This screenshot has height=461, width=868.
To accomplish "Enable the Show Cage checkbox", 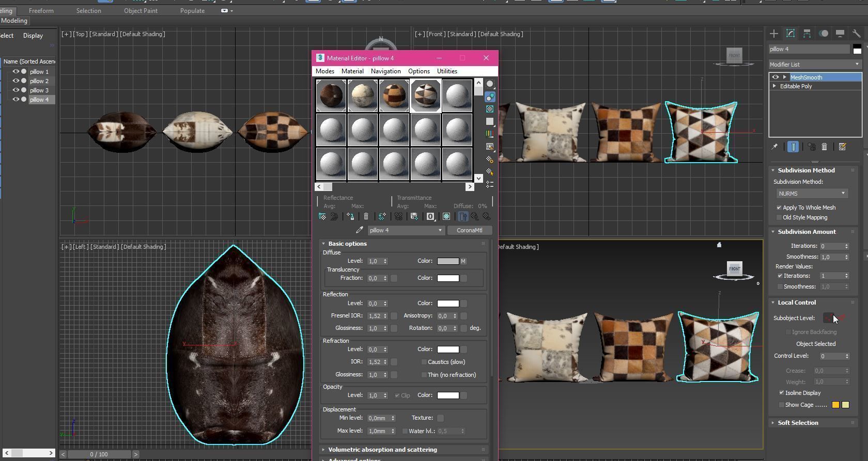I will pyautogui.click(x=782, y=405).
